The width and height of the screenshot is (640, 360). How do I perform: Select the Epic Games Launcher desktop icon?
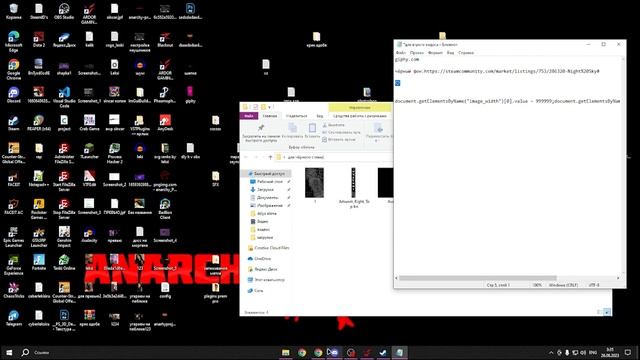point(13,236)
